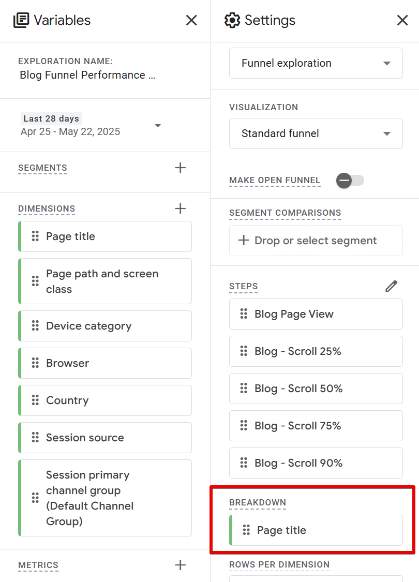Select the Country dimension chip
Image resolution: width=419 pixels, height=582 pixels.
[x=105, y=400]
